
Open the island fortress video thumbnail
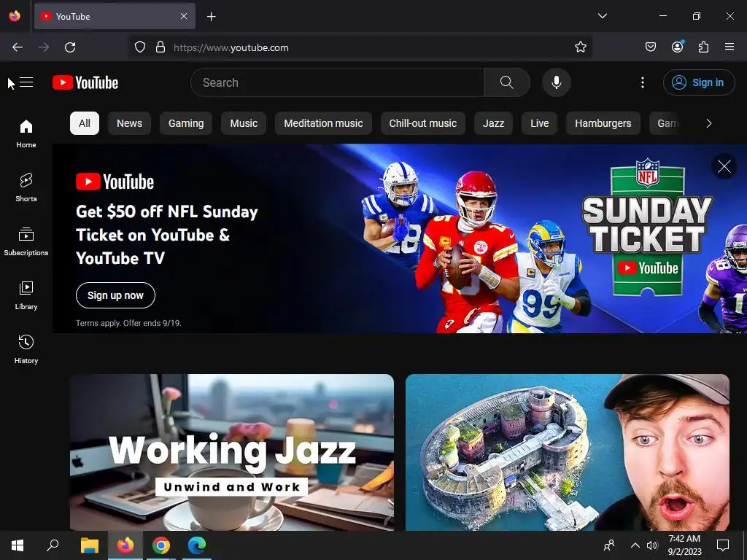[x=568, y=452]
